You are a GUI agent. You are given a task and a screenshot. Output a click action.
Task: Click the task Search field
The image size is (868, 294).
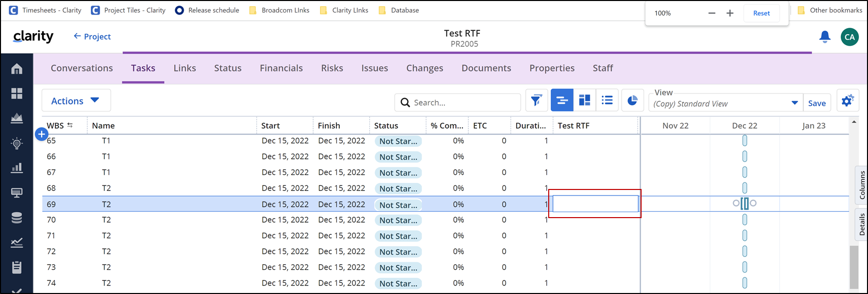(x=463, y=103)
